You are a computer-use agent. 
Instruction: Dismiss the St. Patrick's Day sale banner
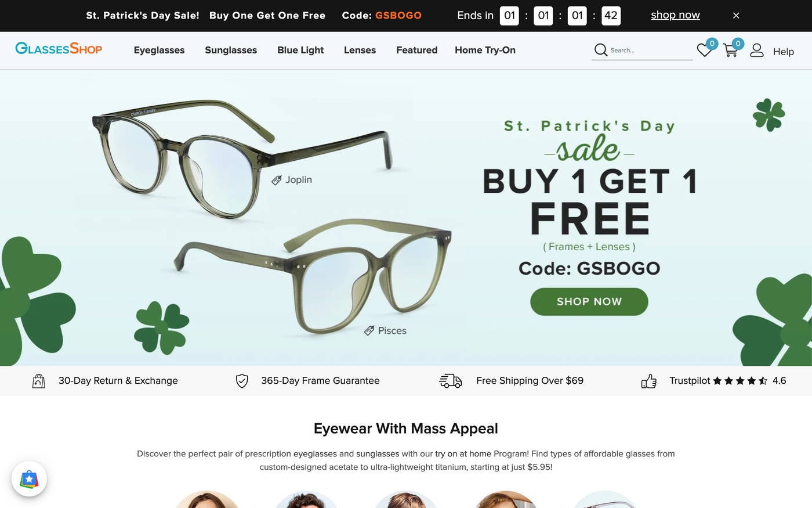pos(735,15)
